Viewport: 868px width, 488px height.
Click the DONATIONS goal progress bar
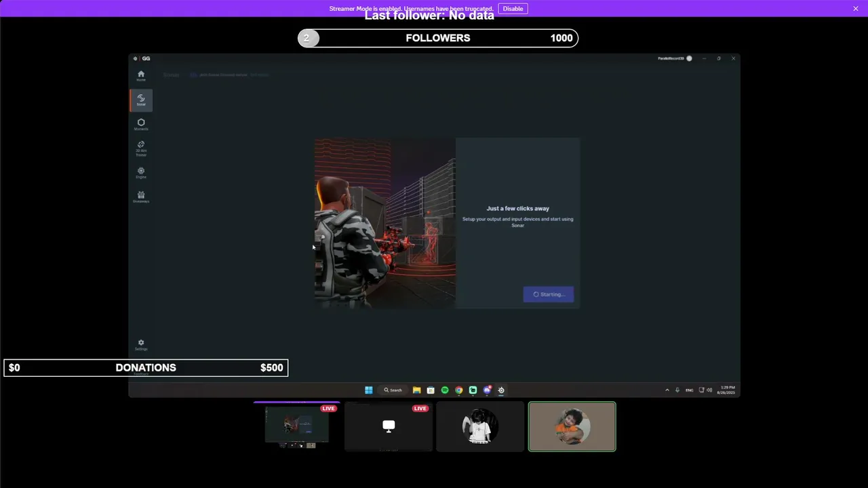tap(146, 368)
